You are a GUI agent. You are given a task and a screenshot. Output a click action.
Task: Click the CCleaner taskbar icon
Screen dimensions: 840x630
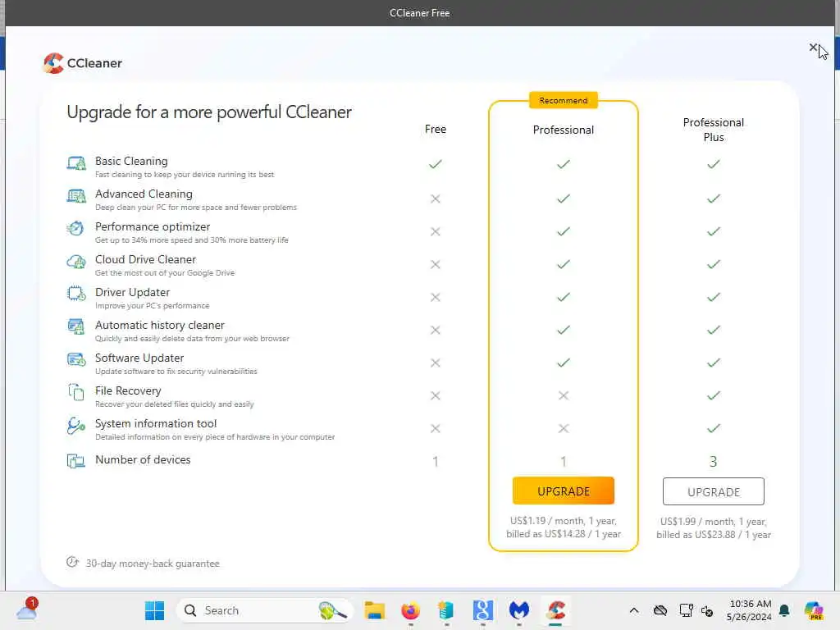coord(555,610)
